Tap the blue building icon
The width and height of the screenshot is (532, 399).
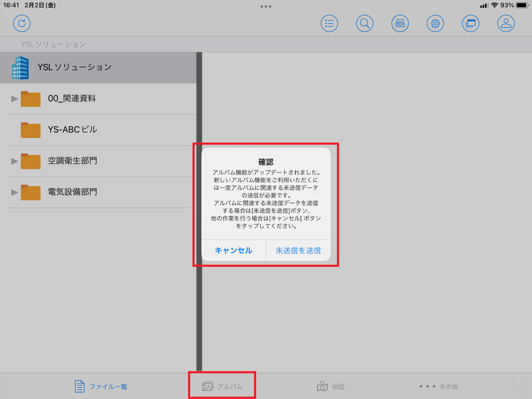[20, 68]
